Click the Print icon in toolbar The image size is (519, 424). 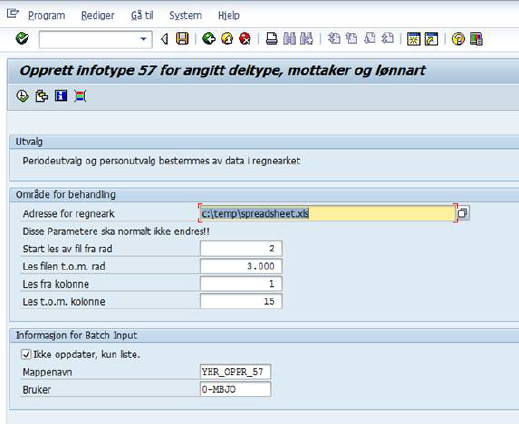272,39
